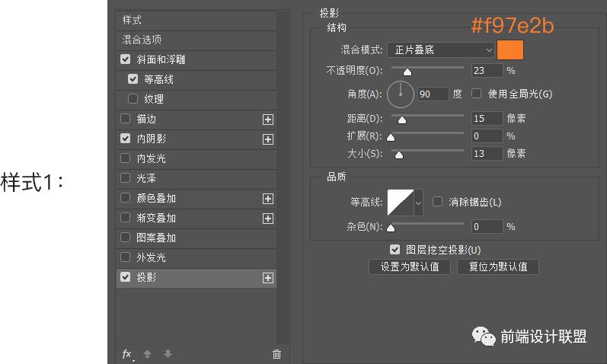The height and width of the screenshot is (364, 607).
Task: Click the styles list vertical scrollbar
Action: click(x=283, y=176)
